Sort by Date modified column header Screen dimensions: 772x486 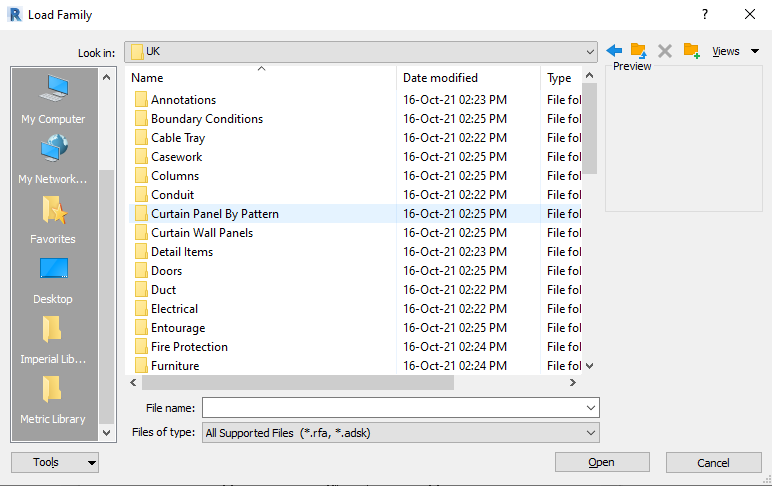pos(468,78)
